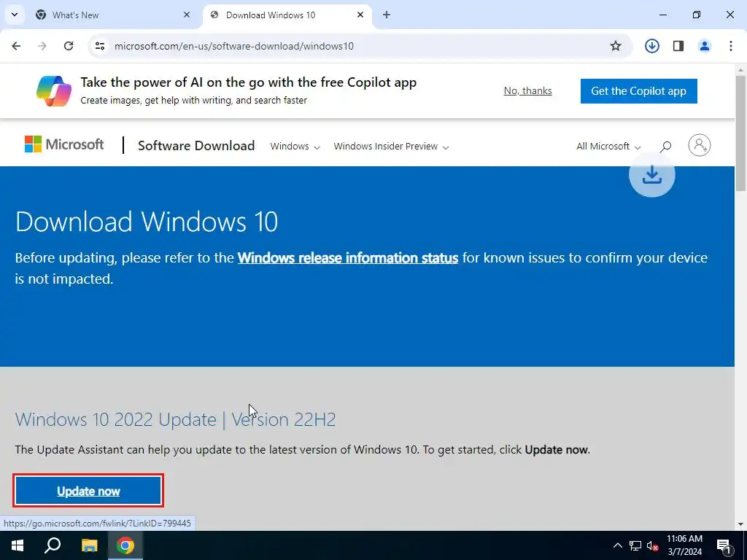Expand Windows Insider Preview dropdown
This screenshot has height=560, width=747.
(x=391, y=146)
